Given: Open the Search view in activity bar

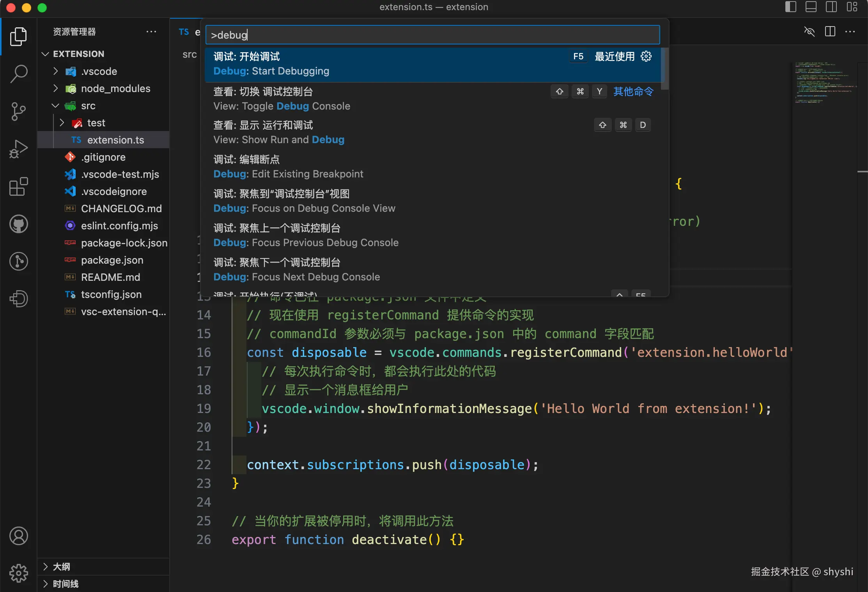Looking at the screenshot, I should 18,74.
